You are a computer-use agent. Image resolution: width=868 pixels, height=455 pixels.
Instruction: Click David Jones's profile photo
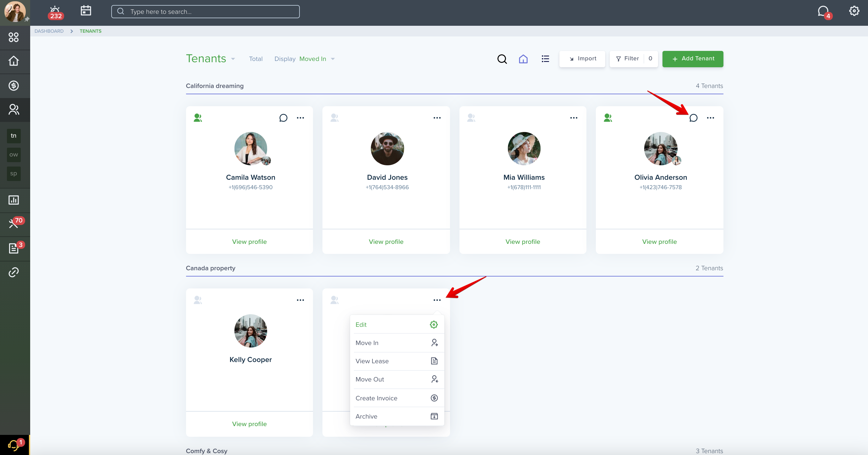387,148
